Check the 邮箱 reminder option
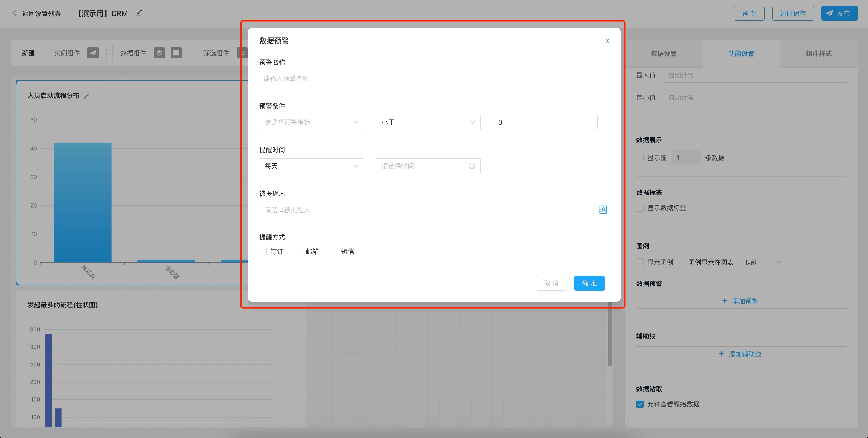Screen dimensions: 868x438 coord(298,252)
